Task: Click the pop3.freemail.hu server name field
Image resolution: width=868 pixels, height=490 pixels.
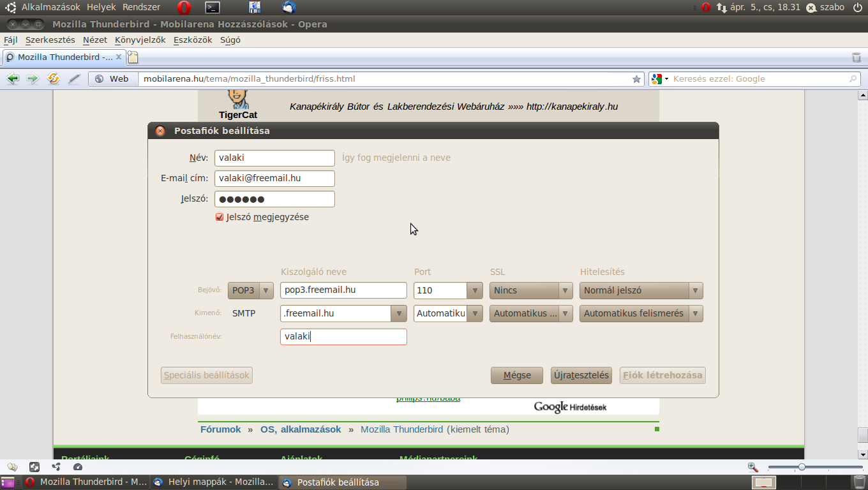Action: tap(343, 290)
